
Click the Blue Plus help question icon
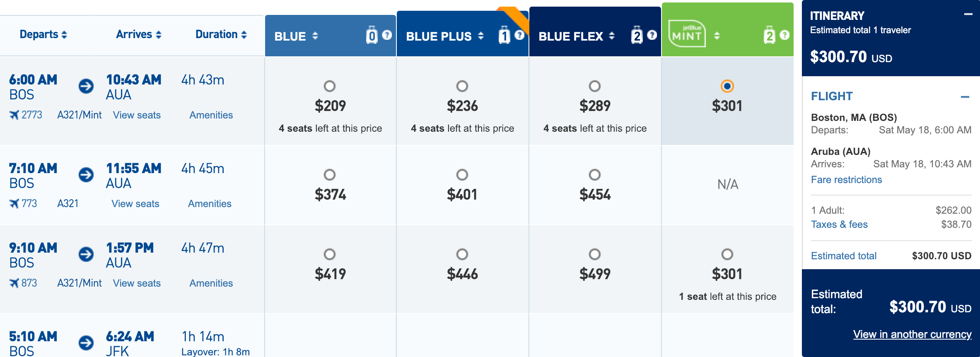coord(519,35)
